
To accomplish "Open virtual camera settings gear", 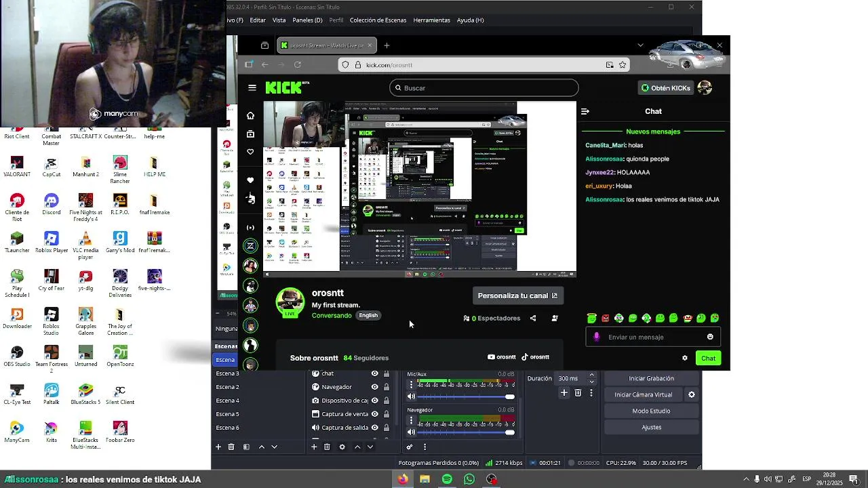I will (692, 394).
